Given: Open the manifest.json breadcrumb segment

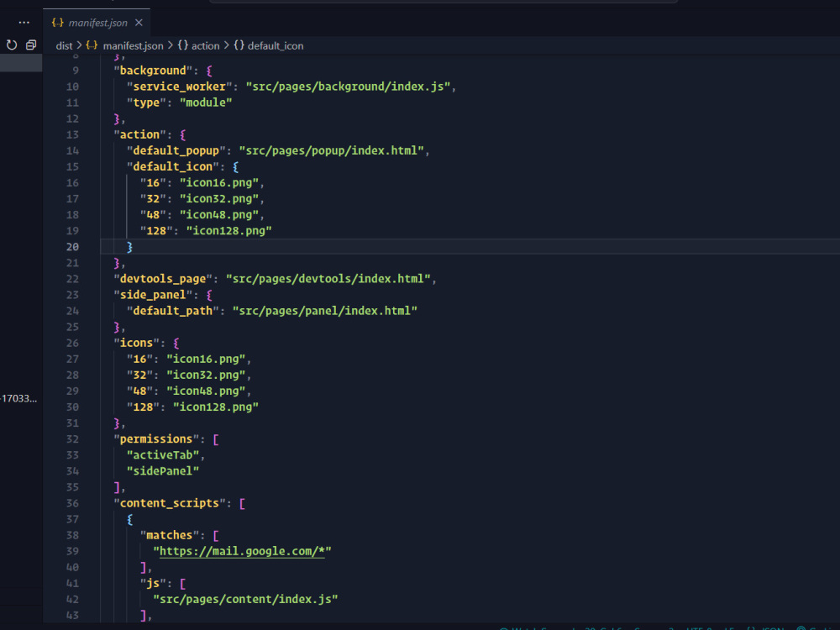Looking at the screenshot, I should pyautogui.click(x=133, y=46).
